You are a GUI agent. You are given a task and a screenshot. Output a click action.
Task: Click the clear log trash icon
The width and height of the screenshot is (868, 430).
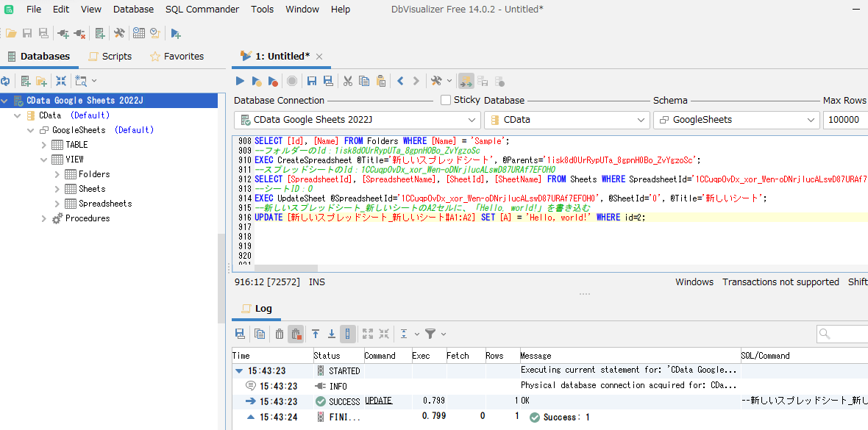(x=280, y=333)
